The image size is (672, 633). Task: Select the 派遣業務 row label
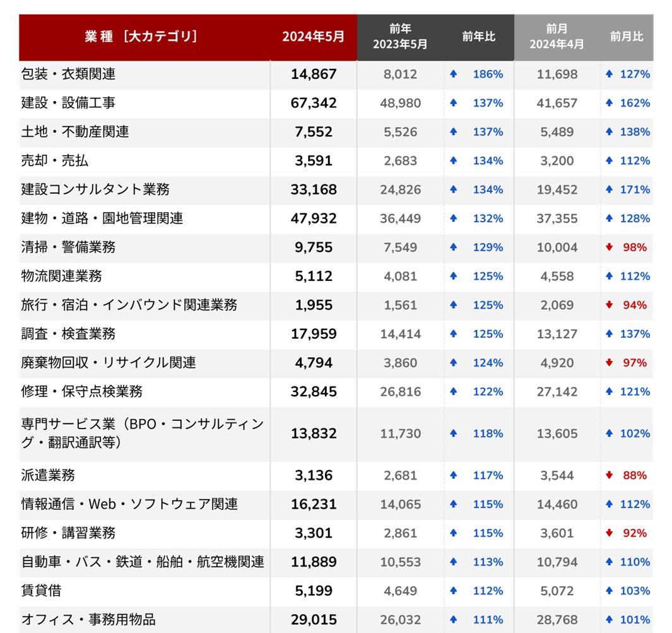click(48, 475)
